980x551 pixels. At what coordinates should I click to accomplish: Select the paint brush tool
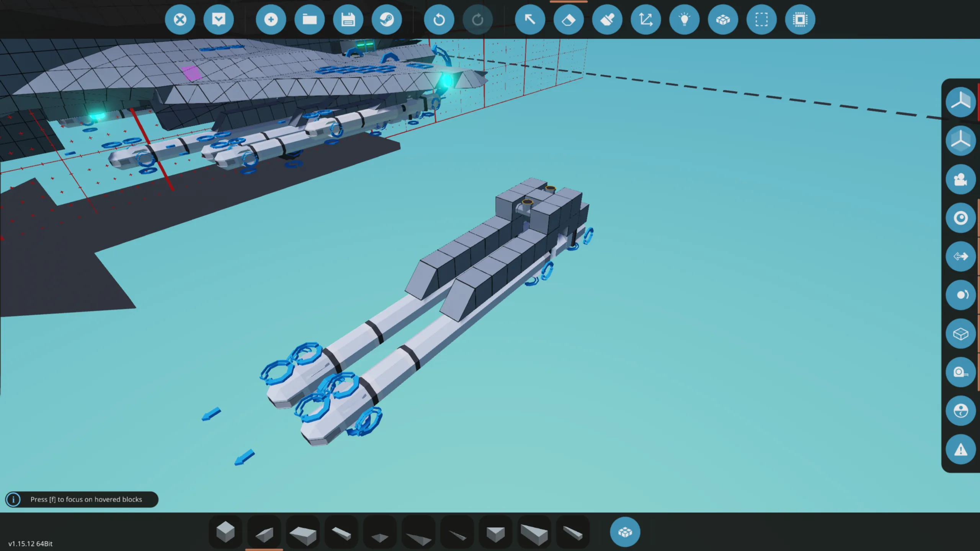(607, 20)
